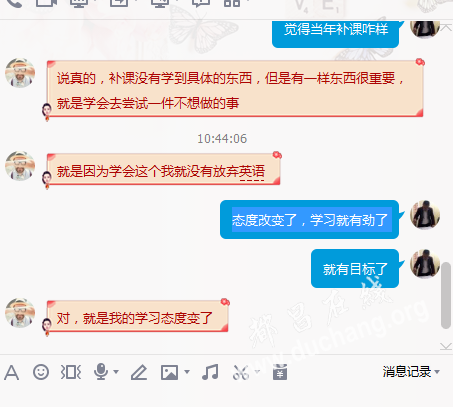This screenshot has width=453, height=407.
Task: Insert a picture using the image icon
Action: (169, 372)
